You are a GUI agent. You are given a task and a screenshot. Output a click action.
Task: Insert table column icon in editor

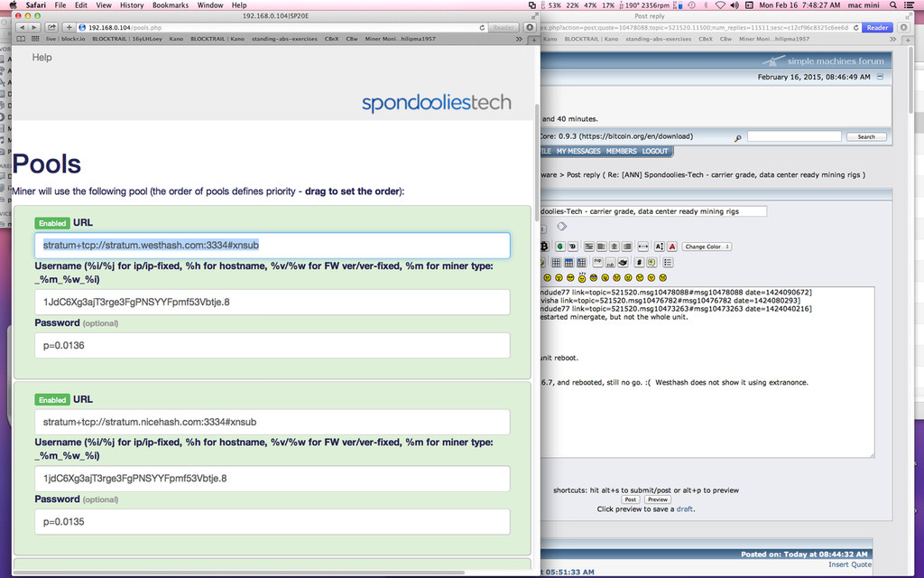point(582,263)
